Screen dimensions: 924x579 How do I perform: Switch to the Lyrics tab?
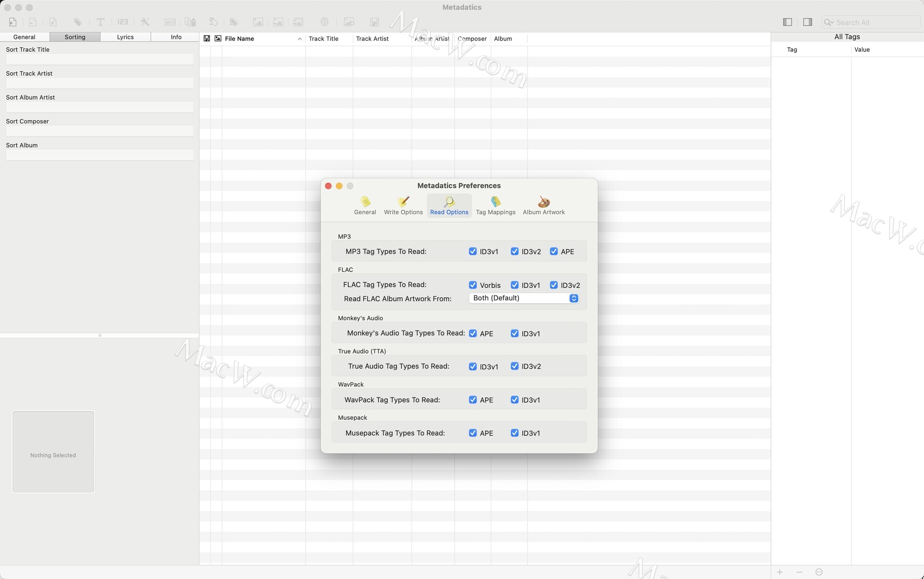[x=125, y=37]
